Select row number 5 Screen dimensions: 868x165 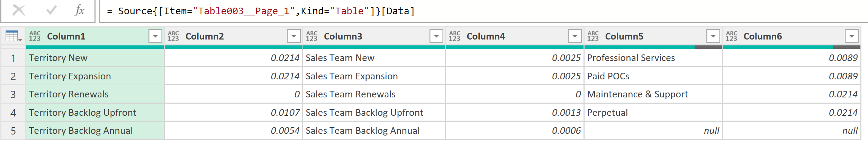pyautogui.click(x=13, y=131)
